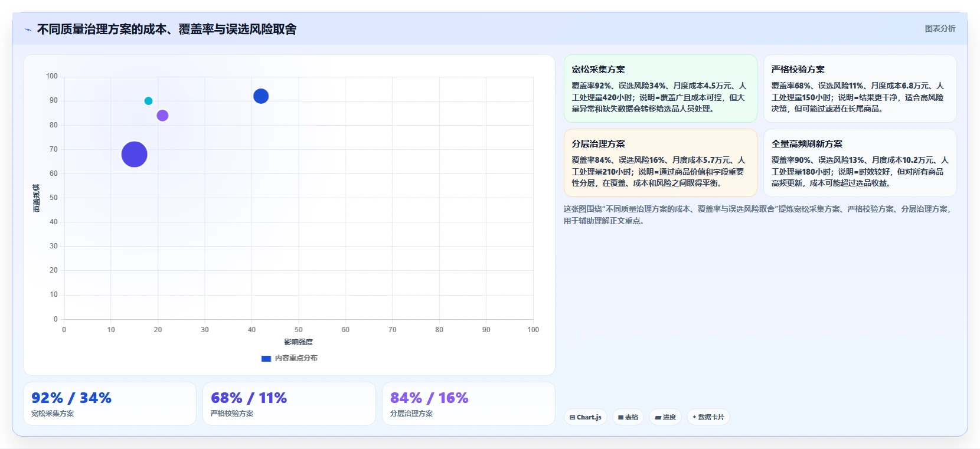Click the 数据卡片 tag
Image resolution: width=980 pixels, height=449 pixels.
708,417
